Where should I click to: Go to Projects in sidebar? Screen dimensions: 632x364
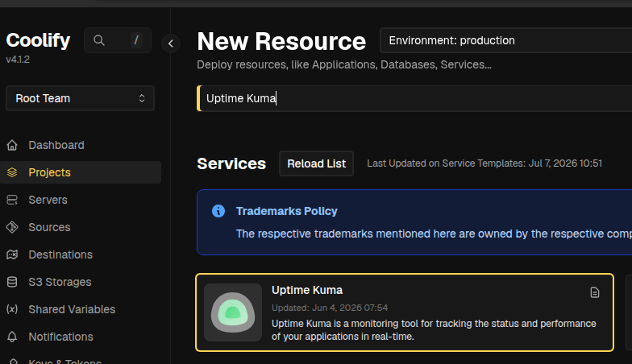tap(81, 172)
